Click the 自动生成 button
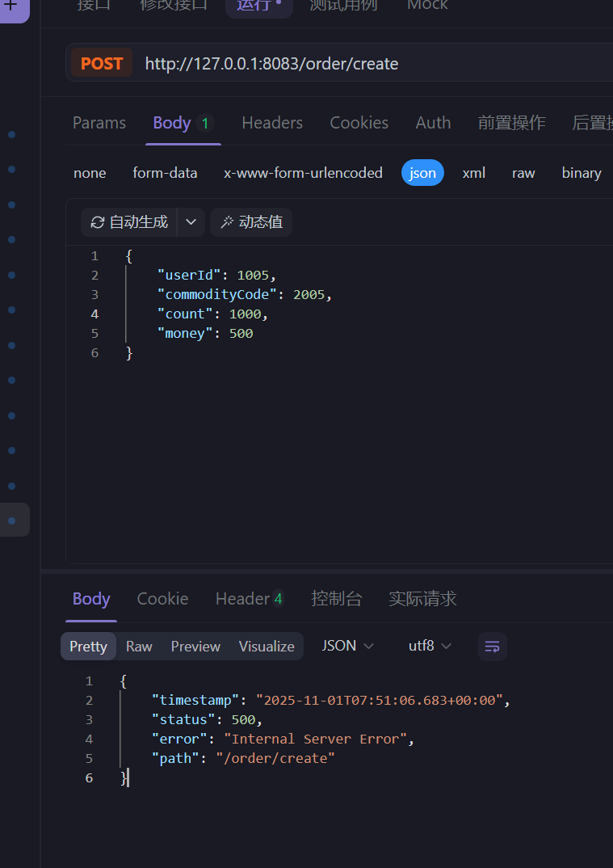Viewport: 613px width, 868px height. pyautogui.click(x=129, y=222)
